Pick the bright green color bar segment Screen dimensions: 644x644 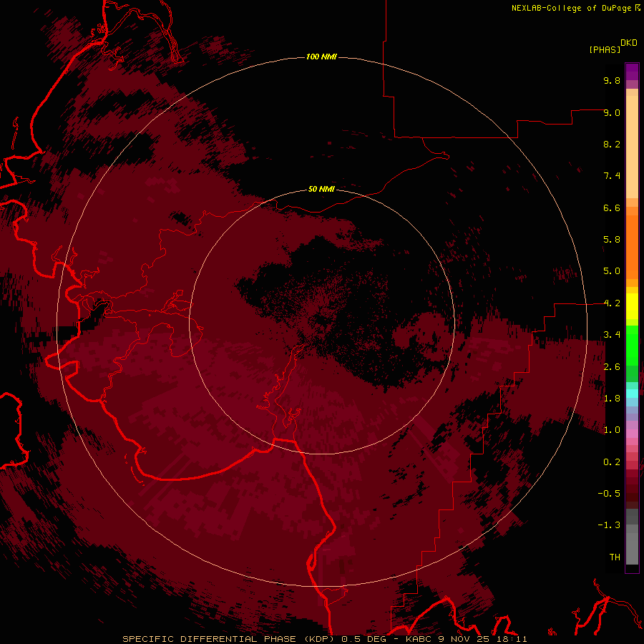[x=632, y=344]
